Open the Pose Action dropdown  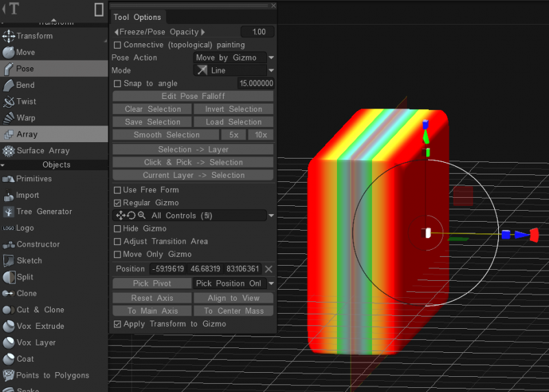(234, 58)
